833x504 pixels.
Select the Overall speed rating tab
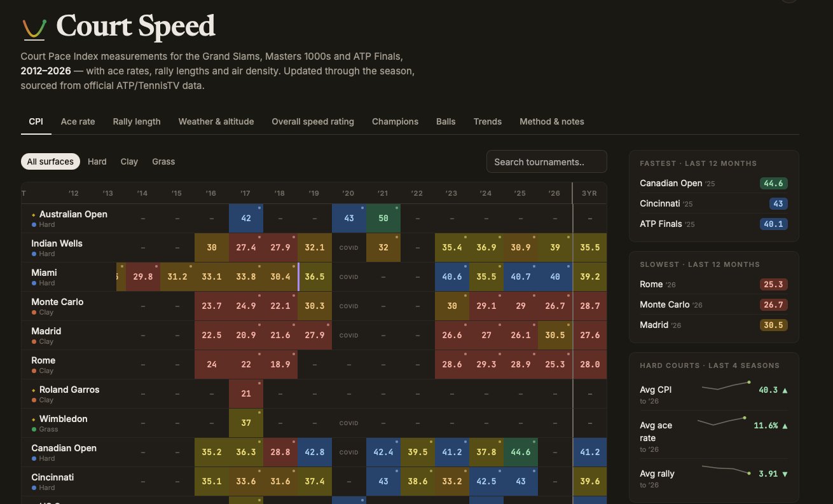tap(313, 121)
